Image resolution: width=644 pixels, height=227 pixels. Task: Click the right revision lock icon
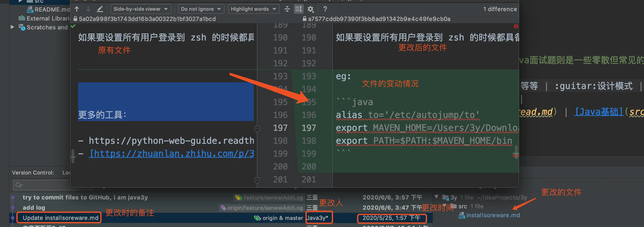coord(304,19)
